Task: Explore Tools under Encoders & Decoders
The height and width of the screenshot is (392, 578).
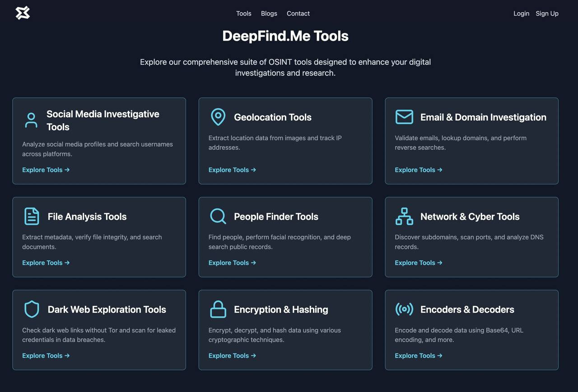Action: click(x=419, y=356)
